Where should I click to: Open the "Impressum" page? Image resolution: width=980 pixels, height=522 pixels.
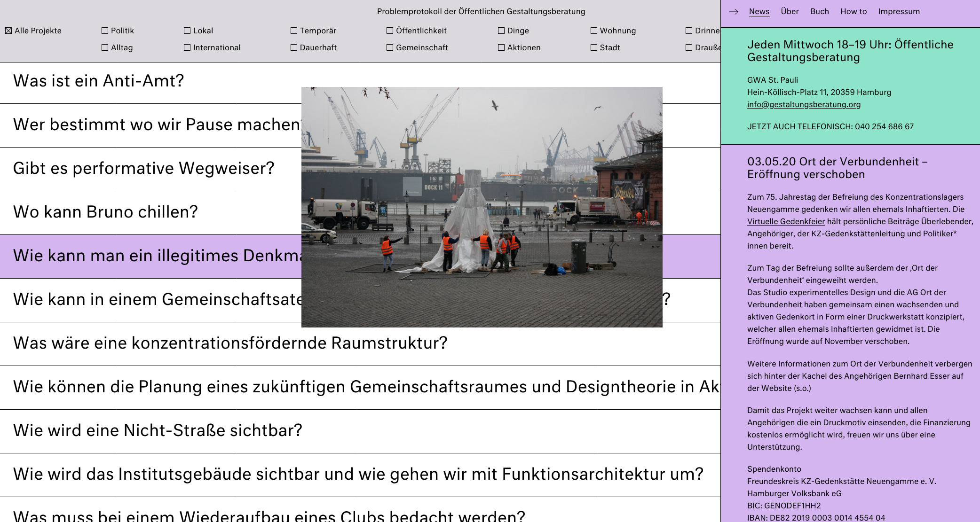coord(899,11)
